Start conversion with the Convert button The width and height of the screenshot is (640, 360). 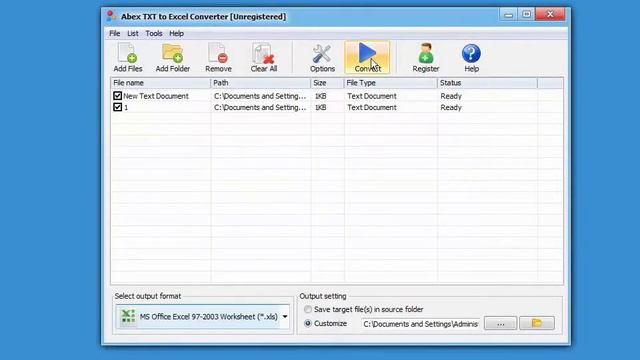[x=367, y=58]
